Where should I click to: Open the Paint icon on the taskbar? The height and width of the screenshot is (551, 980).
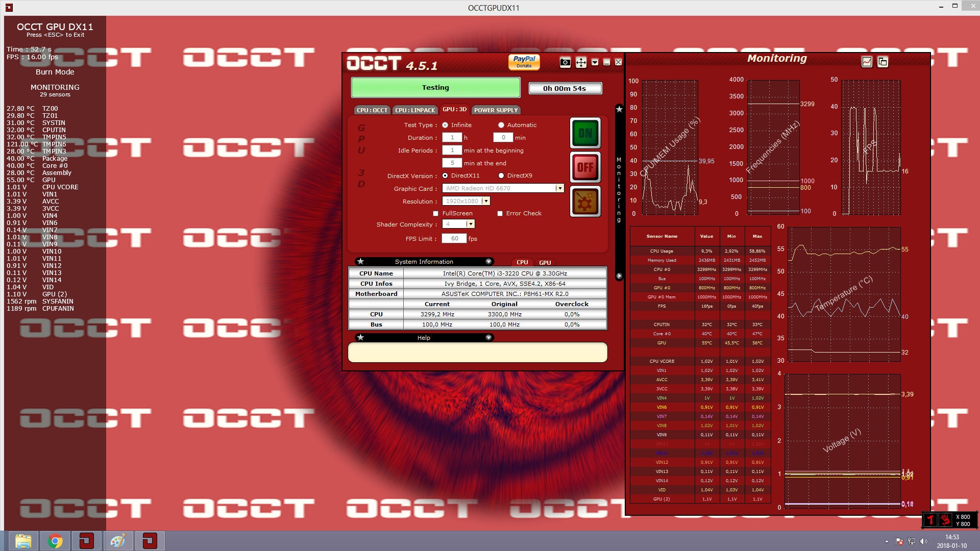(118, 541)
